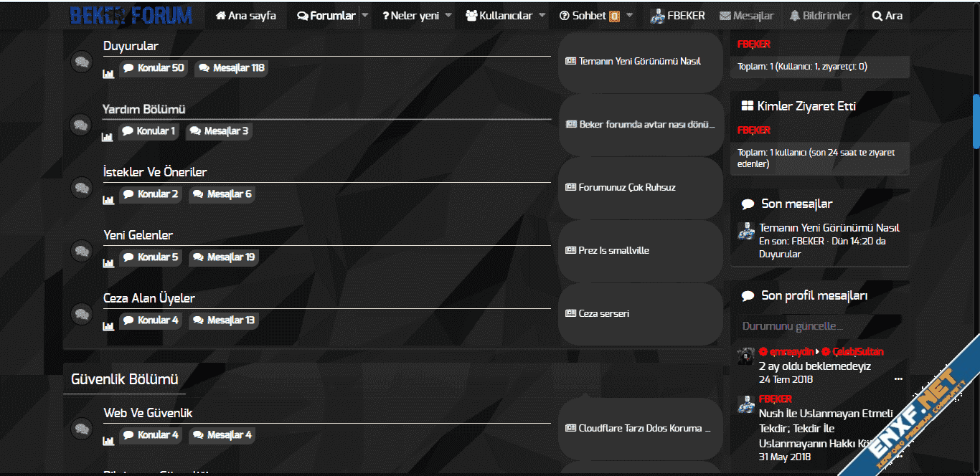The image size is (980, 476).
Task: Go to the Ana sayfa menu item
Action: click(x=245, y=16)
